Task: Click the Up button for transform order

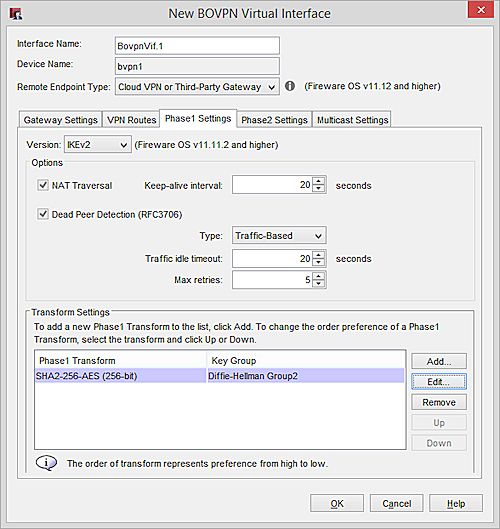Action: pos(439,422)
